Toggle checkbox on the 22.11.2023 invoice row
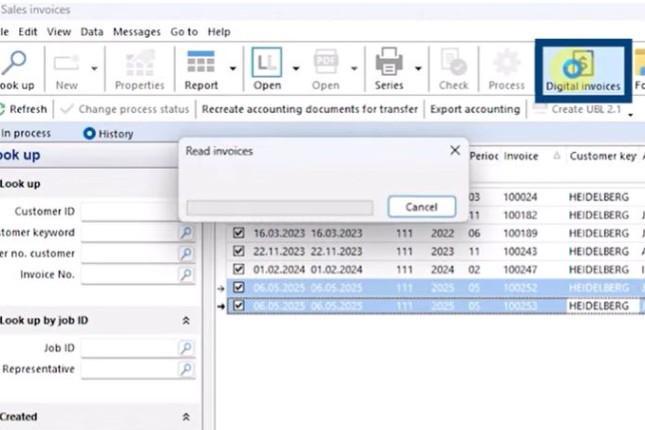This screenshot has width=645, height=430. tap(238, 251)
